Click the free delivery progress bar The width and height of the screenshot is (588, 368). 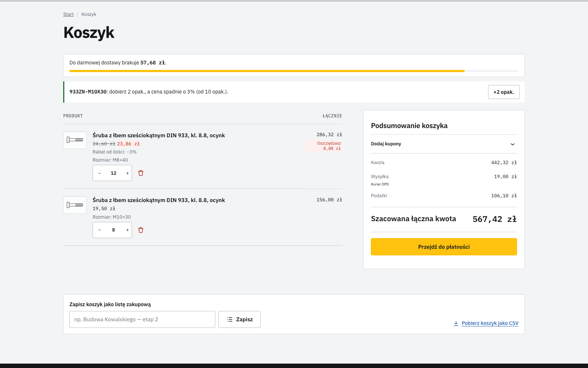pyautogui.click(x=294, y=71)
